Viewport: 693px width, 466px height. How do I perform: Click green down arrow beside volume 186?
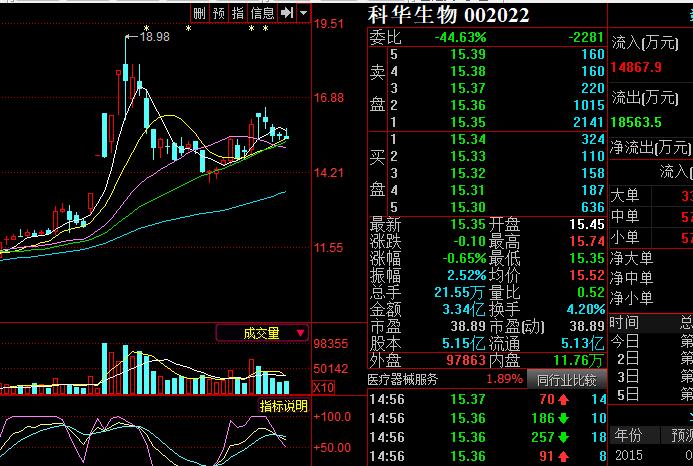coord(563,418)
